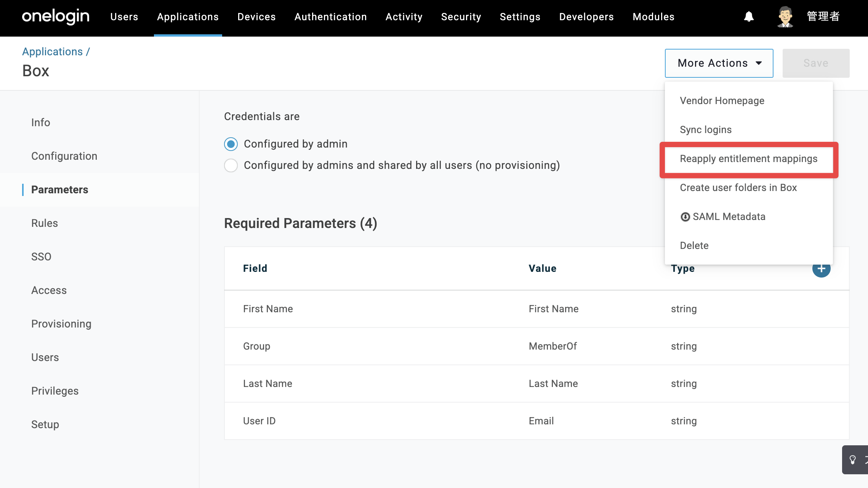Open the User ID parameter row

[536, 421]
